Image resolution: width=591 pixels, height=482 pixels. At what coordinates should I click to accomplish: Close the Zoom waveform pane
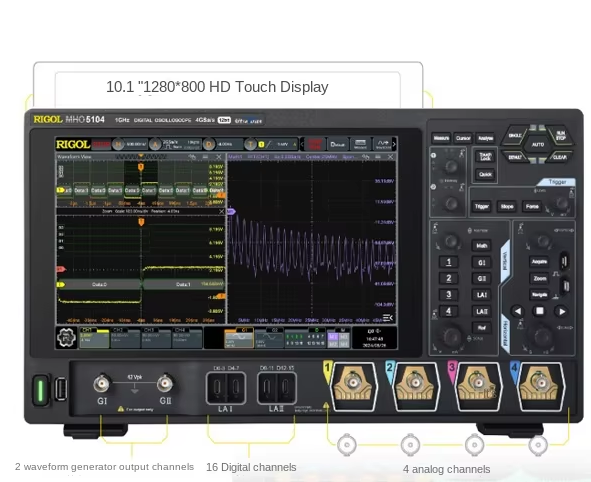pos(222,211)
